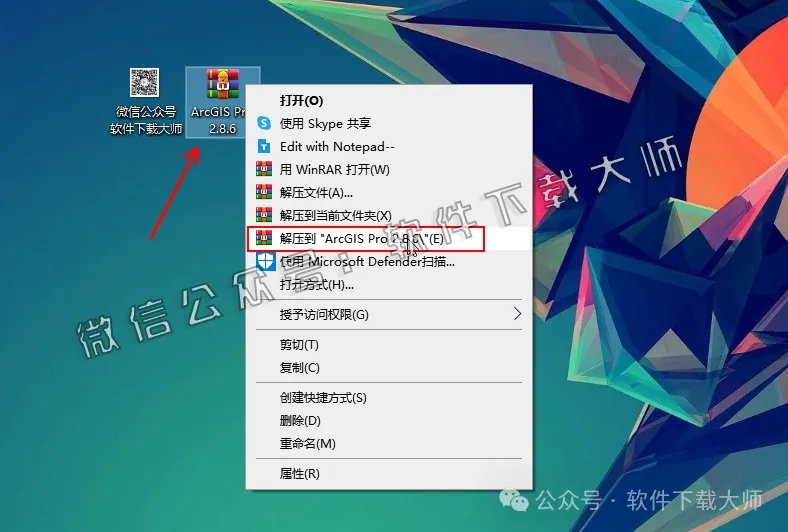Click the Skype icon in context menu
Screen dimensions: 788x532
coord(264,123)
